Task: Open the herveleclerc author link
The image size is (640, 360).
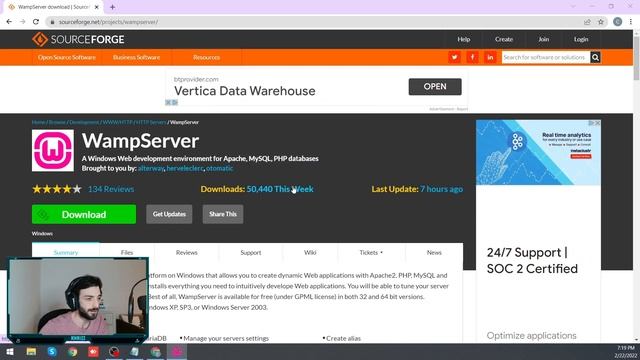Action: (185, 168)
